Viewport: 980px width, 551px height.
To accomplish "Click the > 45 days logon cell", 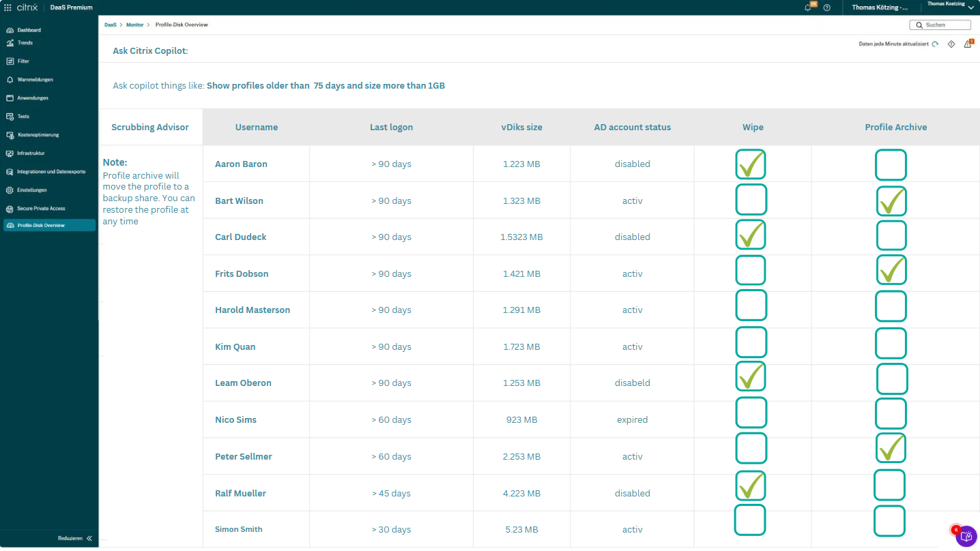I will (x=391, y=494).
